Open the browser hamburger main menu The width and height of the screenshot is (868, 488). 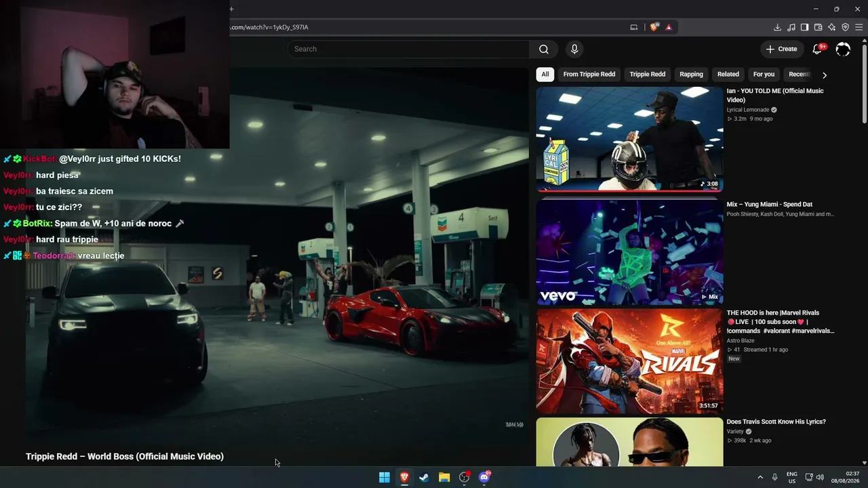pyautogui.click(x=859, y=27)
